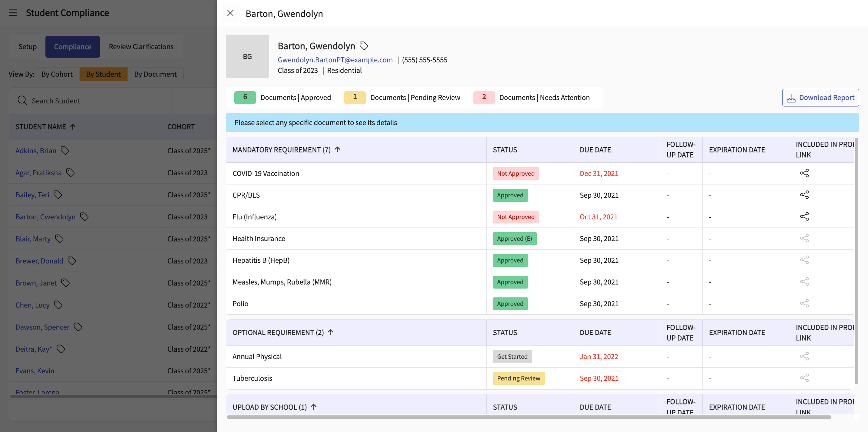Switch view to By Document
The height and width of the screenshot is (432, 868).
click(155, 74)
